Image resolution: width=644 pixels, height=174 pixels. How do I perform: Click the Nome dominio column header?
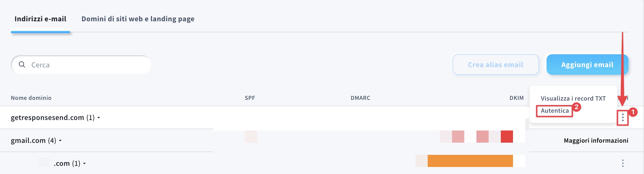pos(31,98)
